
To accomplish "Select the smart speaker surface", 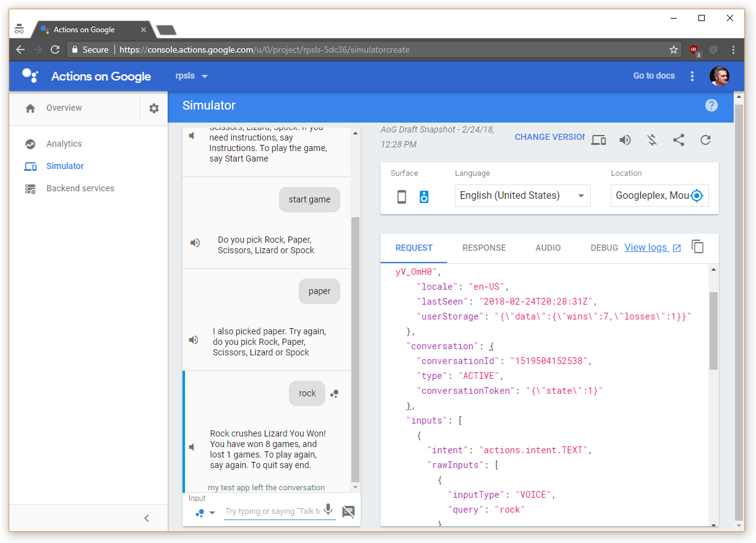I will pyautogui.click(x=424, y=197).
